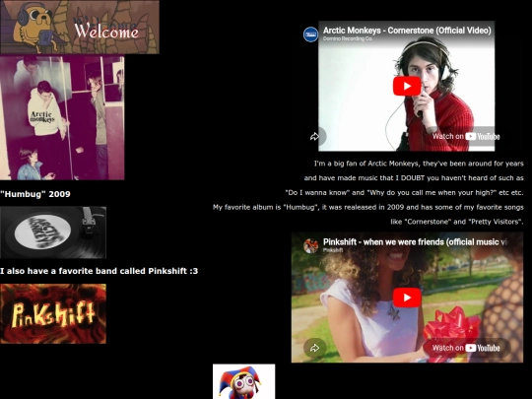Viewport: 532px width, 399px height.
Task: Click Watch on YouTube for Pinkshift video
Action: coord(466,348)
